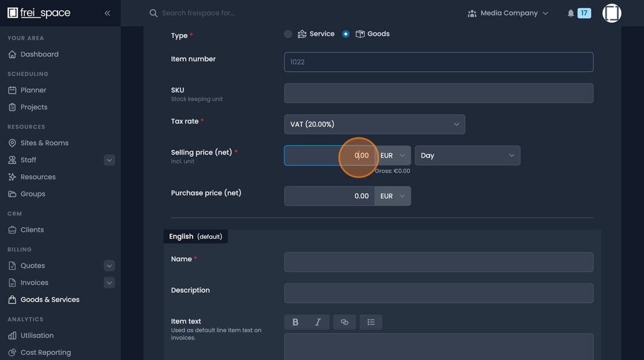Select the Goods type radio button

pyautogui.click(x=346, y=34)
